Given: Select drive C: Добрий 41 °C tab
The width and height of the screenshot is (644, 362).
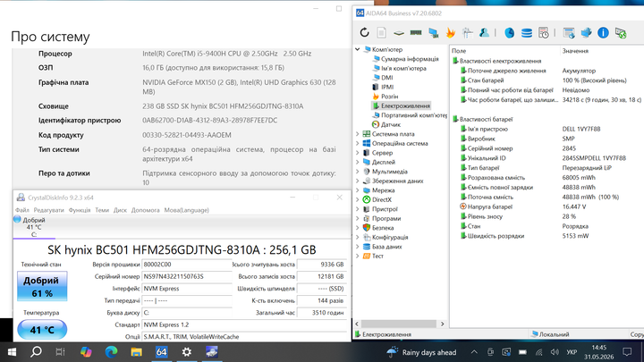Looking at the screenshot, I should pos(34,227).
